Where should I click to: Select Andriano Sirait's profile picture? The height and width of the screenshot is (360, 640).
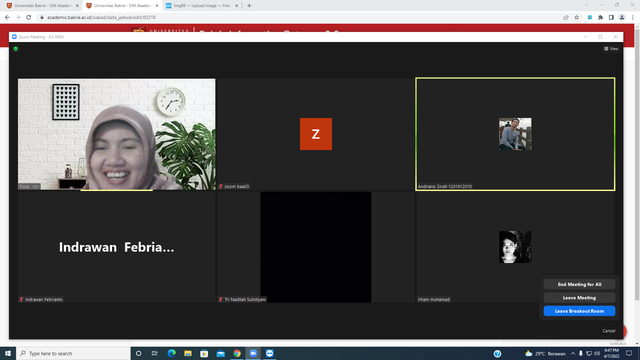tap(515, 134)
